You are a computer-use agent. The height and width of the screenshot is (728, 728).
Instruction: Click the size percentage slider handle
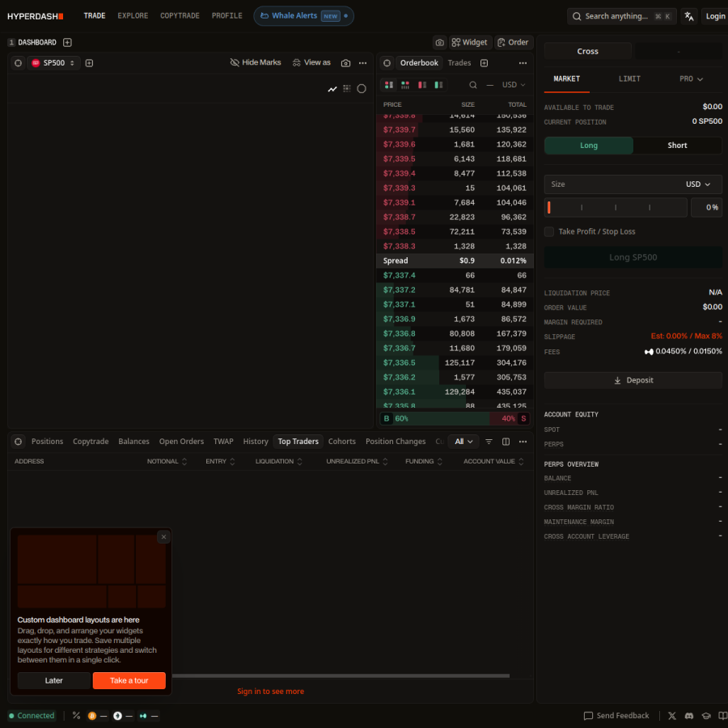(548, 208)
